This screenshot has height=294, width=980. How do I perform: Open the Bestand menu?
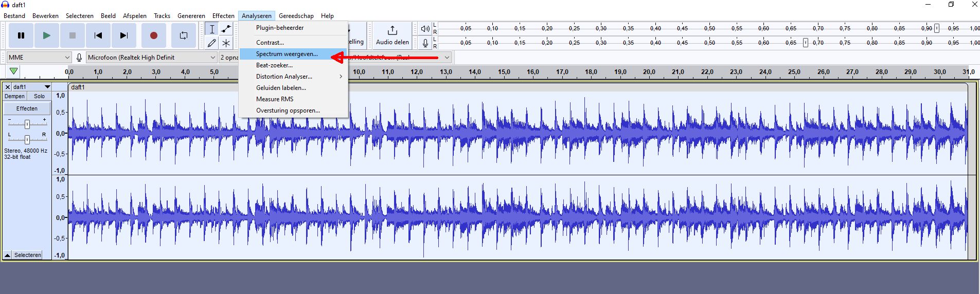pyautogui.click(x=14, y=16)
